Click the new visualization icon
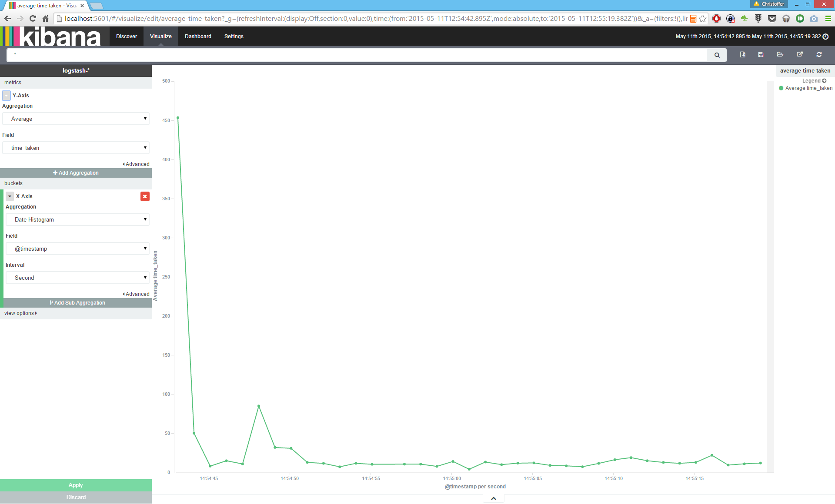The image size is (835, 504). pos(742,55)
